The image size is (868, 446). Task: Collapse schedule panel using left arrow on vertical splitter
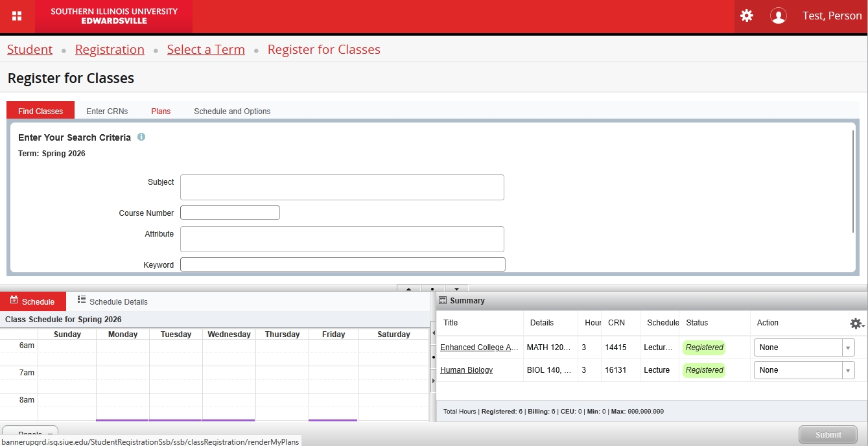(432, 333)
